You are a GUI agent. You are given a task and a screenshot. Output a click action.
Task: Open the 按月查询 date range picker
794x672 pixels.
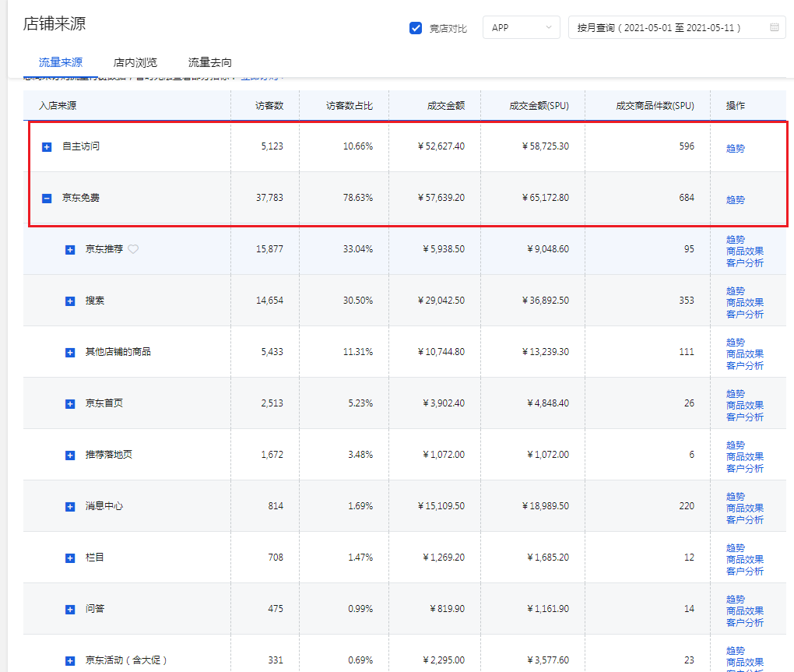pos(676,28)
